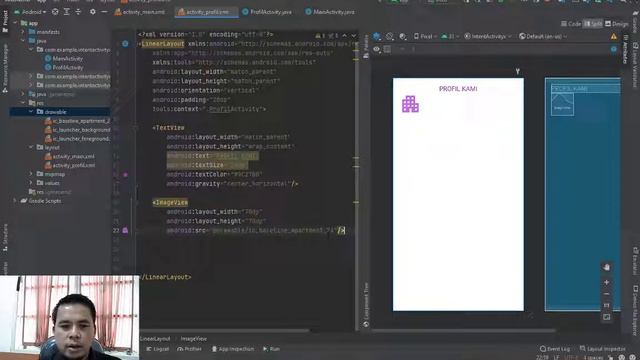
Task: Open Run tool window
Action: [271, 349]
